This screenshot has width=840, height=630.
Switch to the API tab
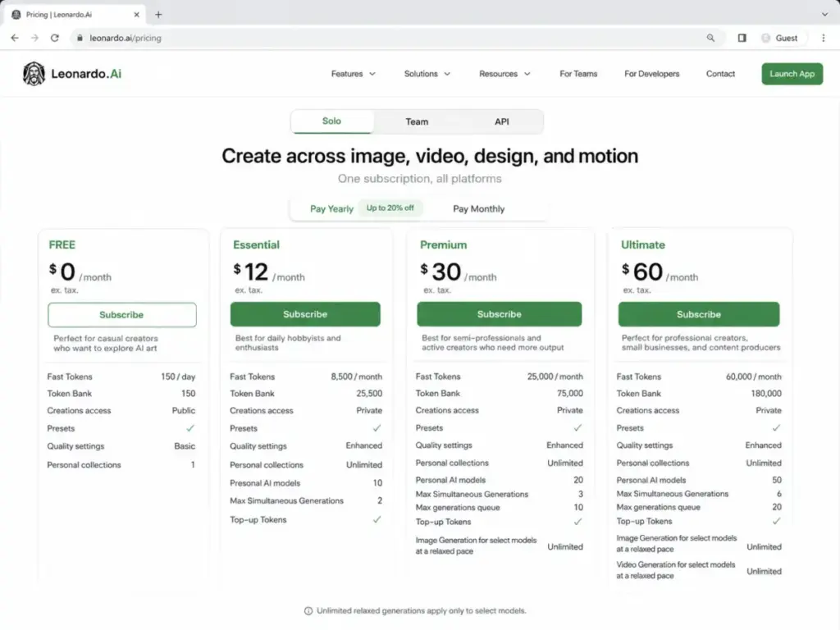coord(501,121)
